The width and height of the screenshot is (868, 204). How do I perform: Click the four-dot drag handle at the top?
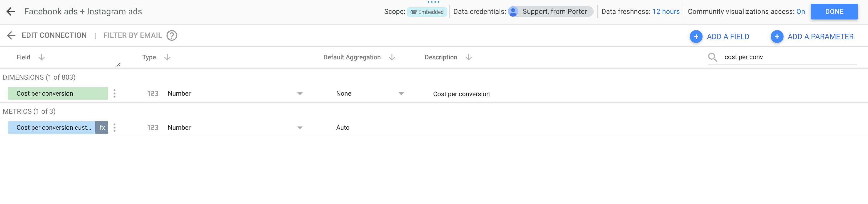[434, 2]
